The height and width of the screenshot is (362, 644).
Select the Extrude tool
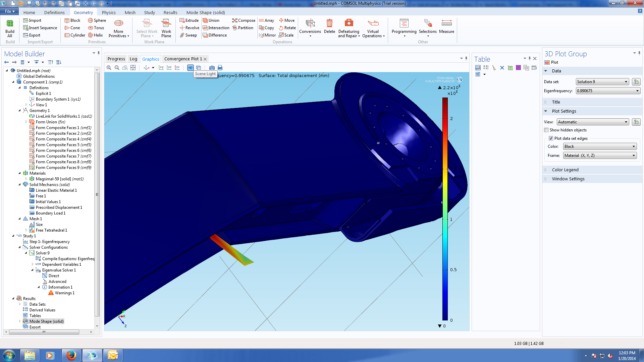(x=189, y=20)
